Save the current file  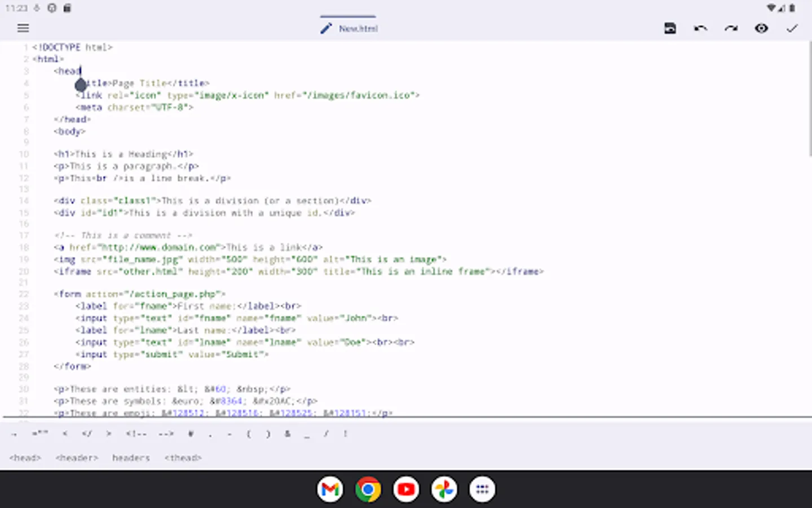(670, 28)
